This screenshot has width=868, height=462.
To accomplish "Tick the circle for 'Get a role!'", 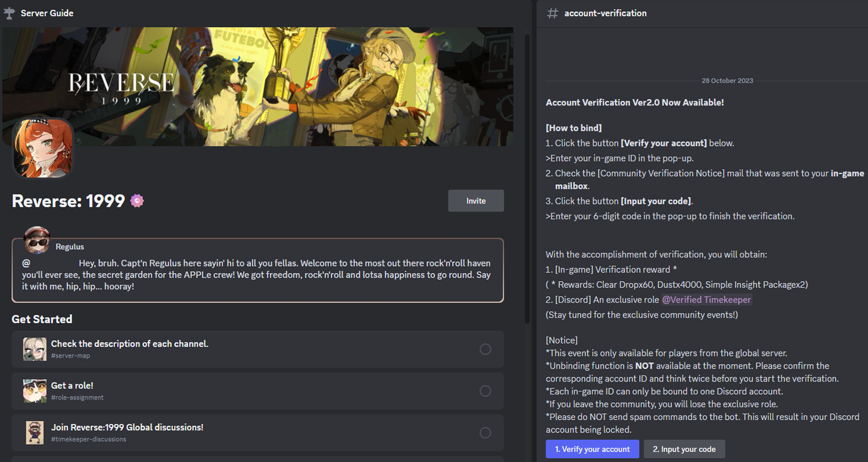I will [485, 391].
